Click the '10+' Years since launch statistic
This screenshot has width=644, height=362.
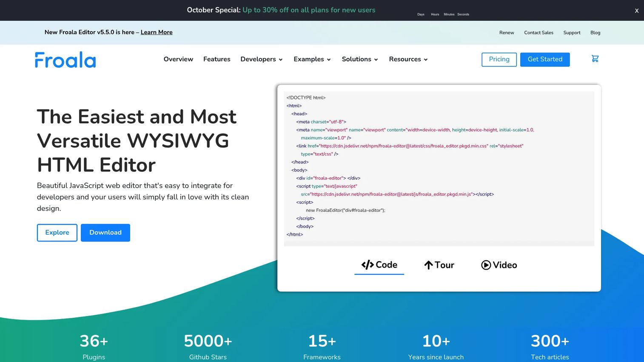point(436,347)
